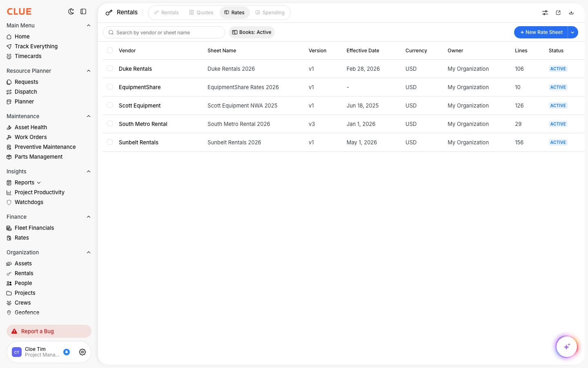
Task: Switch to the Quotes tab
Action: coord(201,13)
